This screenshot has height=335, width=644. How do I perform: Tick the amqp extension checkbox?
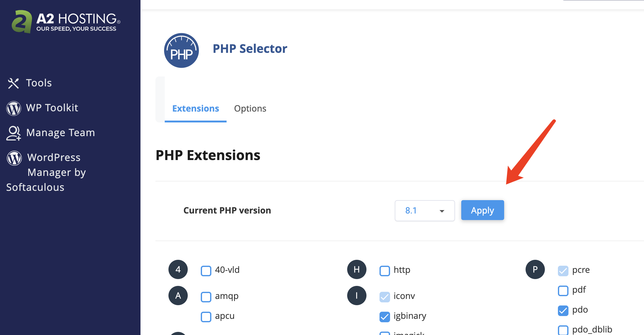(206, 297)
